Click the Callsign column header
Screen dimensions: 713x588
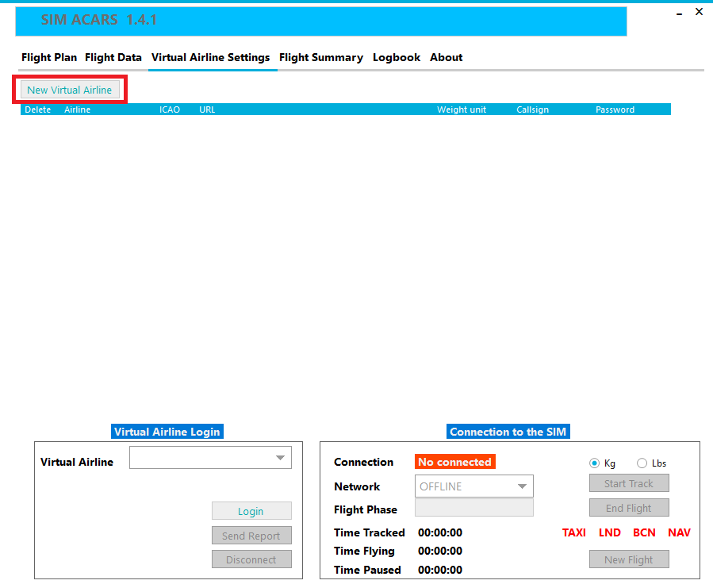coord(532,110)
